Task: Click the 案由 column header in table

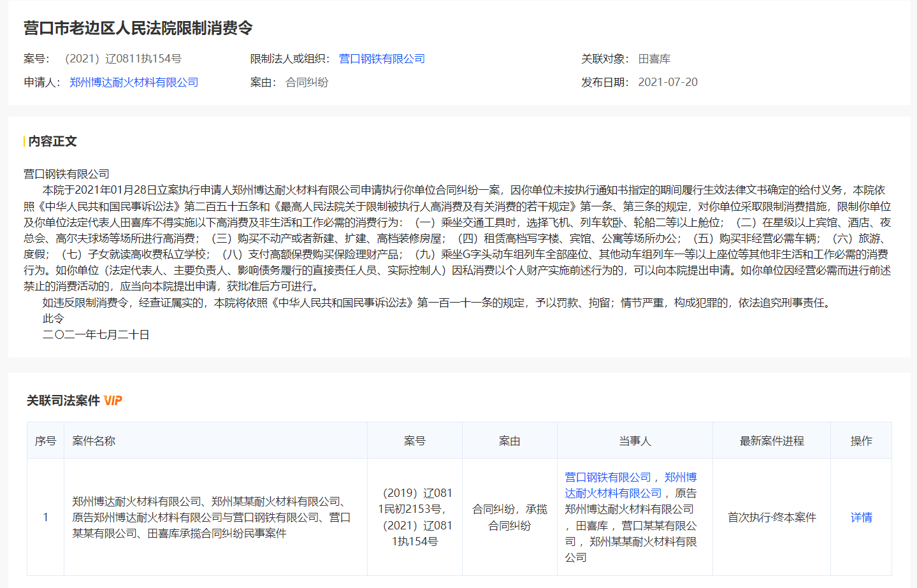Action: click(509, 441)
